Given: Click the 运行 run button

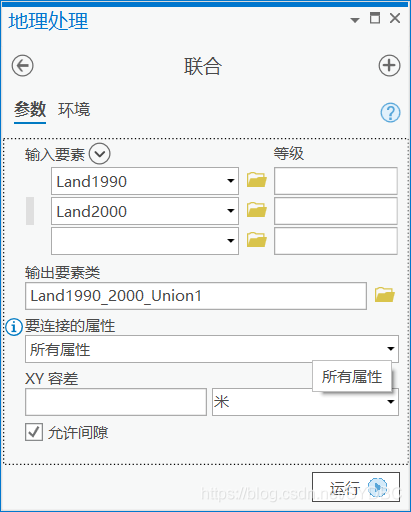Looking at the screenshot, I should [x=356, y=487].
